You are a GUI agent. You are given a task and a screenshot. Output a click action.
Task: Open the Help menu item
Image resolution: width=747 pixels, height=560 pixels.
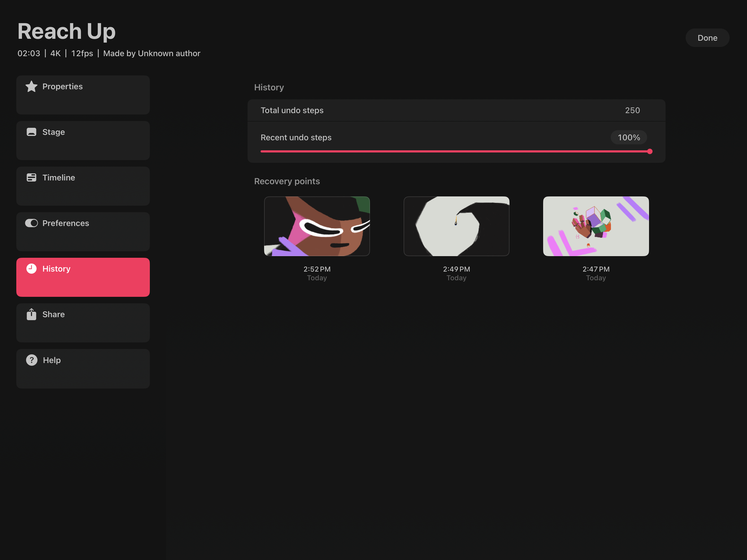[83, 369]
